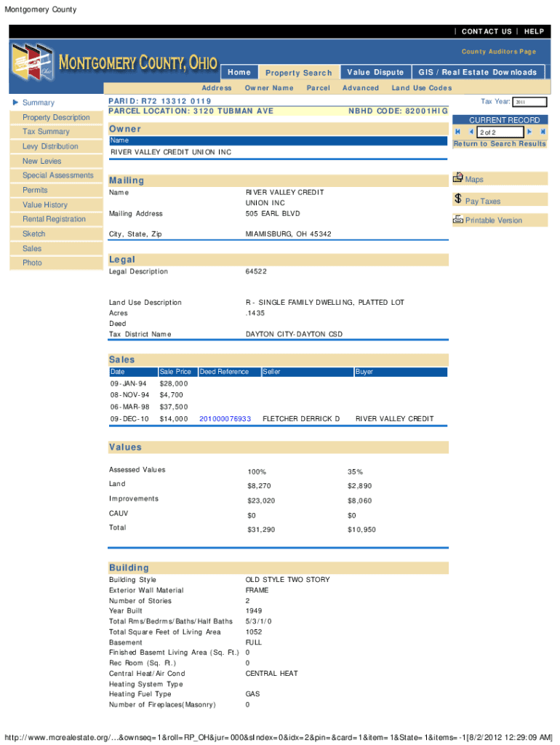This screenshot has height=745, width=560.
Task: Click the Printable Version printer icon
Action: point(458,219)
